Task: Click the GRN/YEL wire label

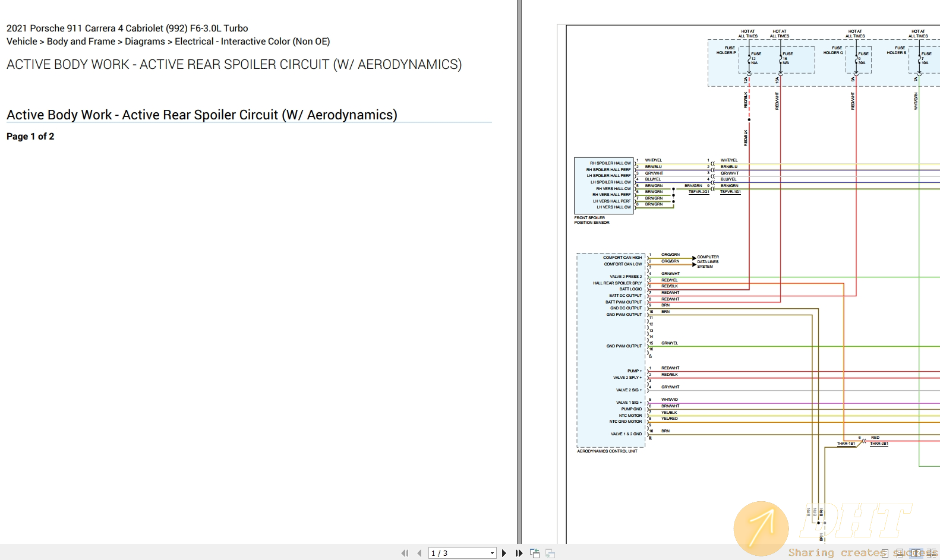Action: (x=670, y=343)
